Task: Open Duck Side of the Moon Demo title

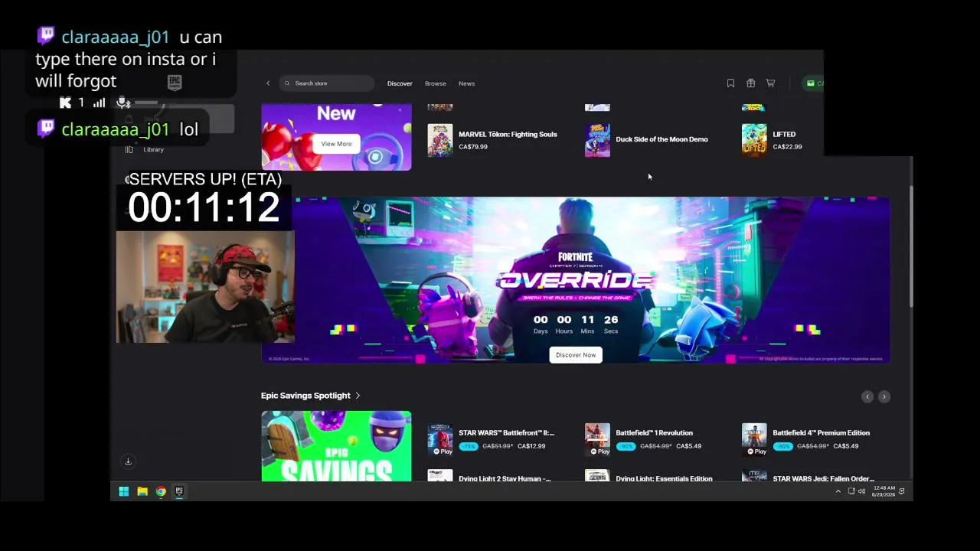Action: [x=661, y=139]
